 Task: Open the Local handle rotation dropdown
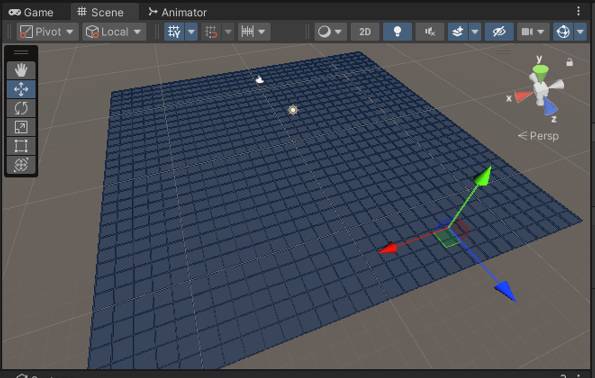[114, 32]
